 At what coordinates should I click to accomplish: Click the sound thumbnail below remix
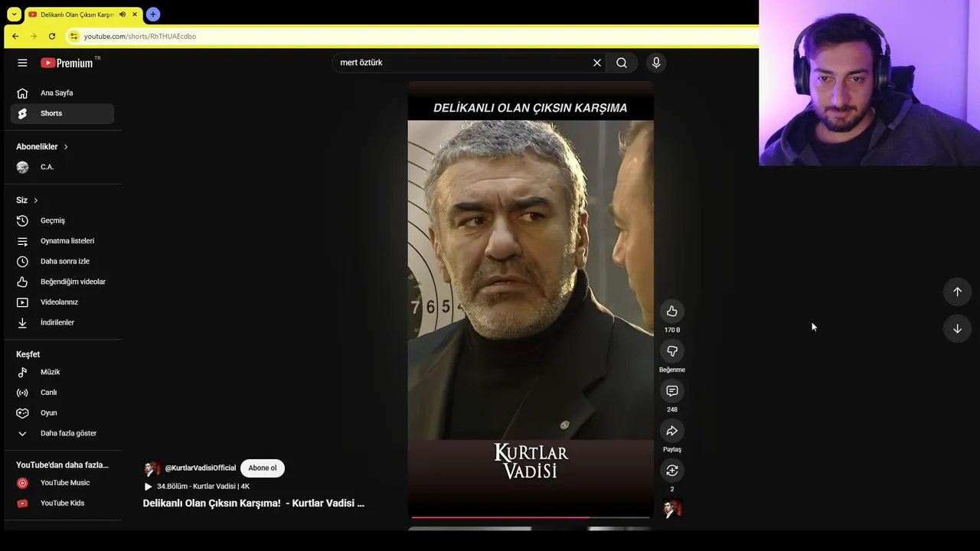pos(672,509)
